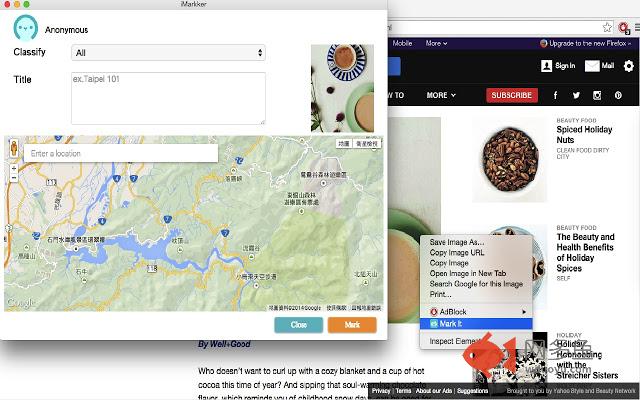Screen dimensions: 640x400
Task: Click the Google logo on the map
Action: click(x=20, y=304)
